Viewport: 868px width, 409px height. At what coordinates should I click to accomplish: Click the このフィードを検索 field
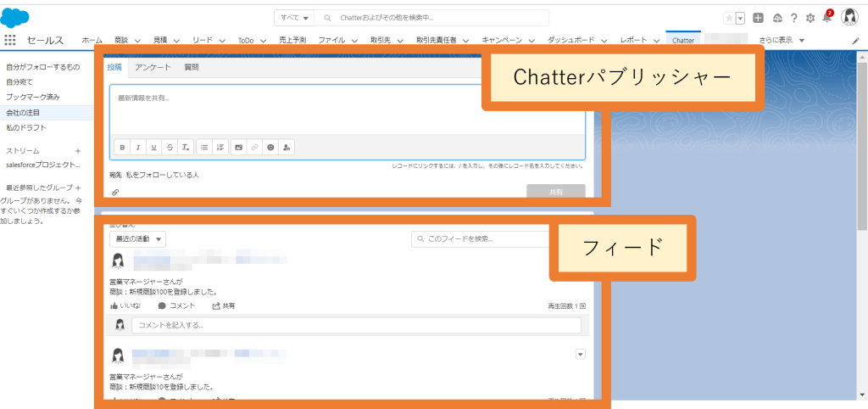pos(480,238)
